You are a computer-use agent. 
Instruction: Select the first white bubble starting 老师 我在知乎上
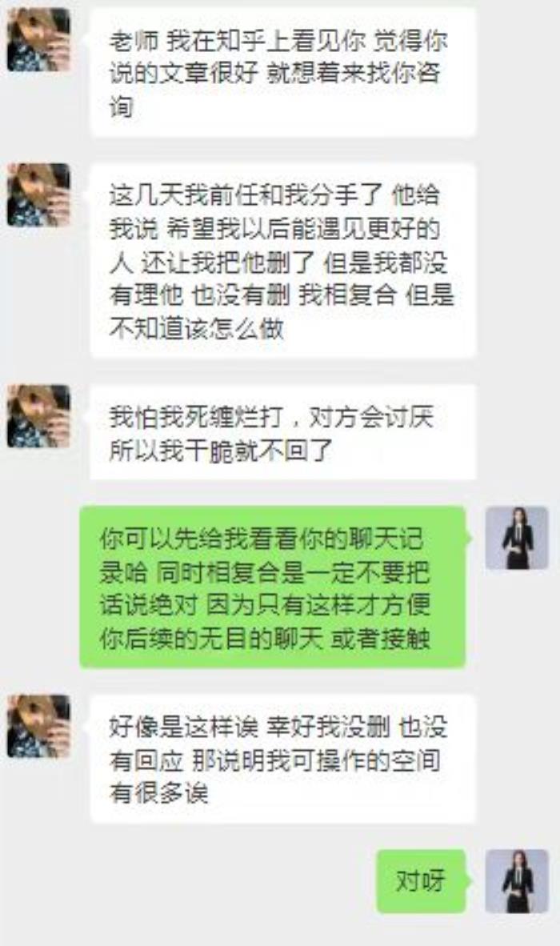(283, 72)
